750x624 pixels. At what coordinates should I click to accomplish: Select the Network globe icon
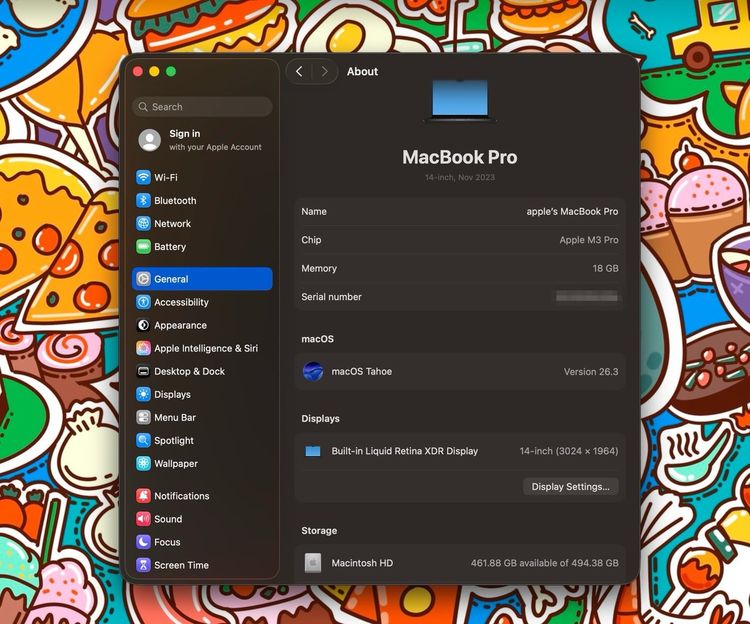[143, 223]
